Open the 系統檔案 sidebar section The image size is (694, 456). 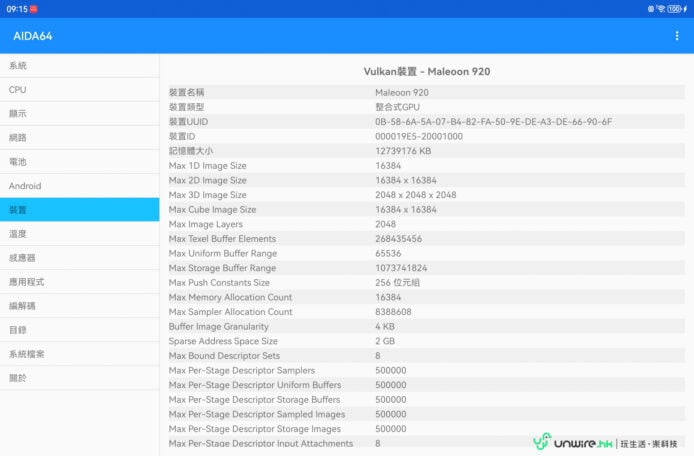point(80,354)
